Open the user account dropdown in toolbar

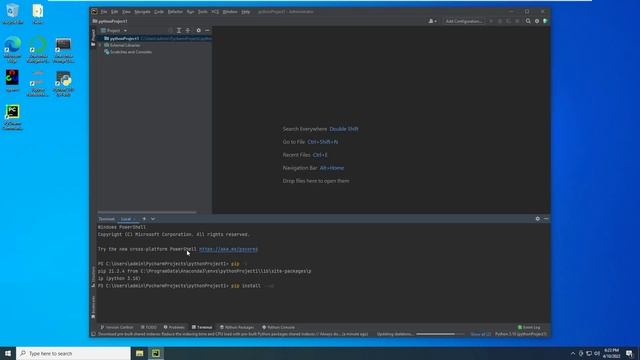432,21
